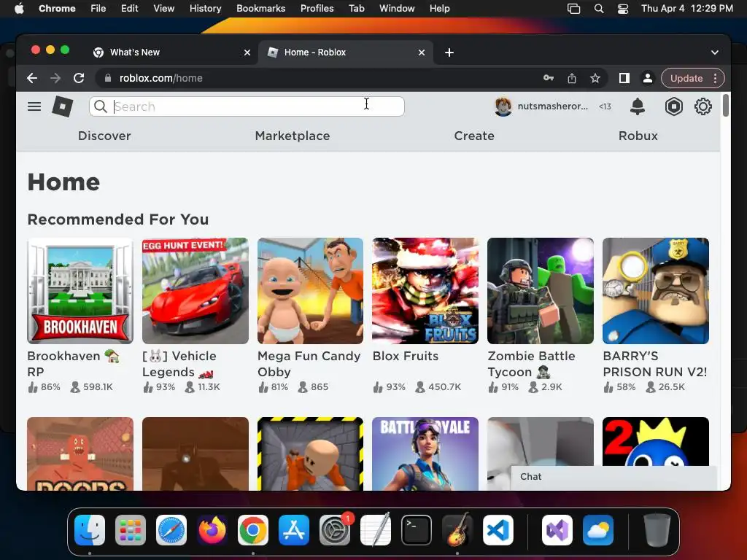Open Chrome three-dot menu
The image size is (747, 560).
coord(715,78)
